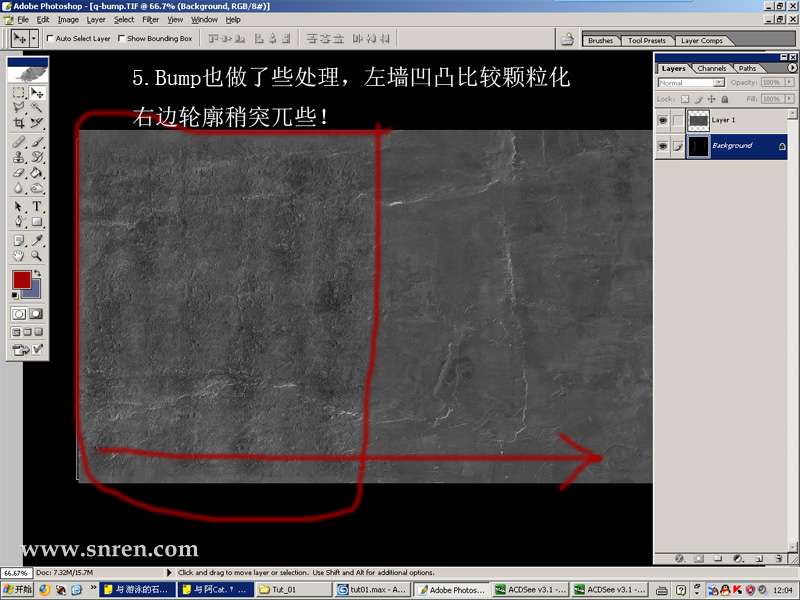Reset default foreground/background colors
The width and height of the screenshot is (800, 600).
click(15, 295)
